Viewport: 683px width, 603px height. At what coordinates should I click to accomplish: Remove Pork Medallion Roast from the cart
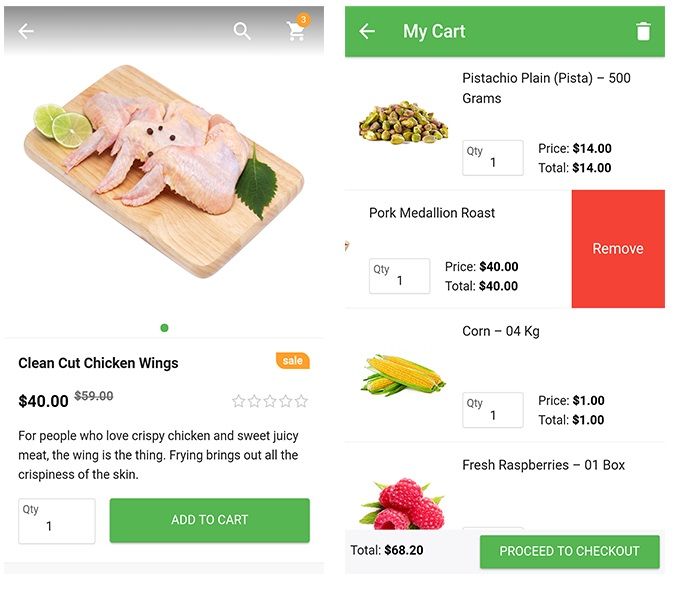(x=618, y=249)
